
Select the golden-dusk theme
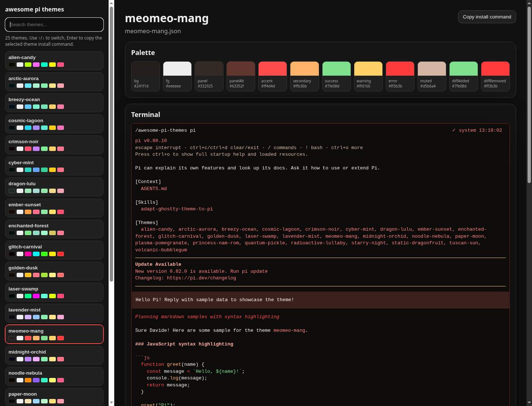click(54, 271)
